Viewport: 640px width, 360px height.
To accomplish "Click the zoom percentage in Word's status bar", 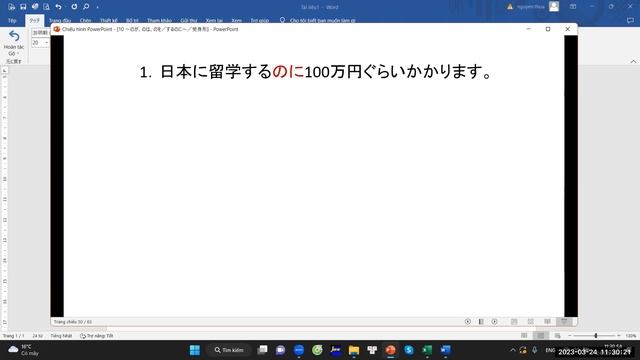I will pos(631,336).
